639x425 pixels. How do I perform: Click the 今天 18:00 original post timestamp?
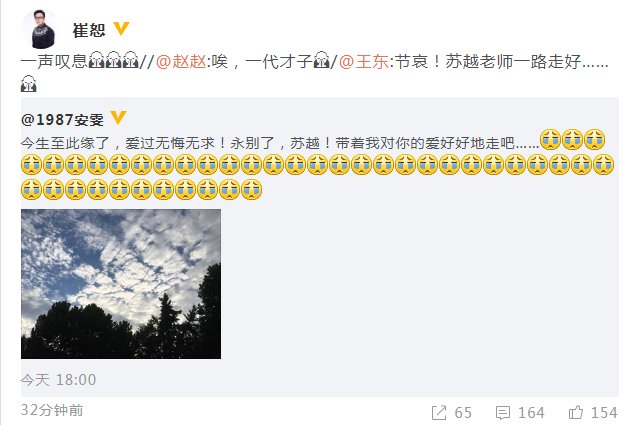point(58,380)
